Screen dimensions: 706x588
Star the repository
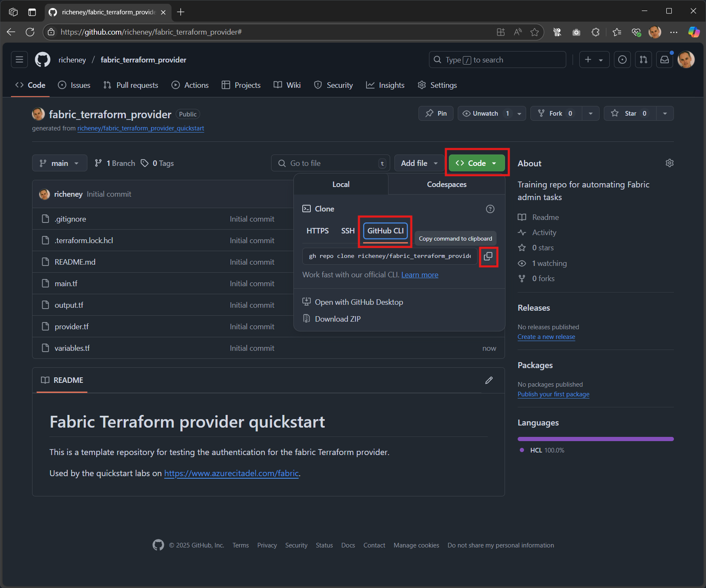(x=629, y=113)
